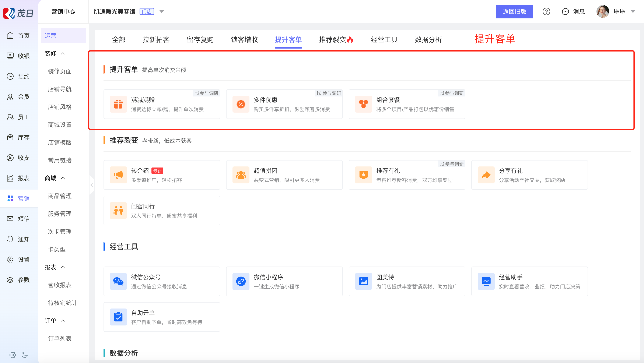
Task: Toggle dark mode moon icon
Action: click(x=25, y=355)
